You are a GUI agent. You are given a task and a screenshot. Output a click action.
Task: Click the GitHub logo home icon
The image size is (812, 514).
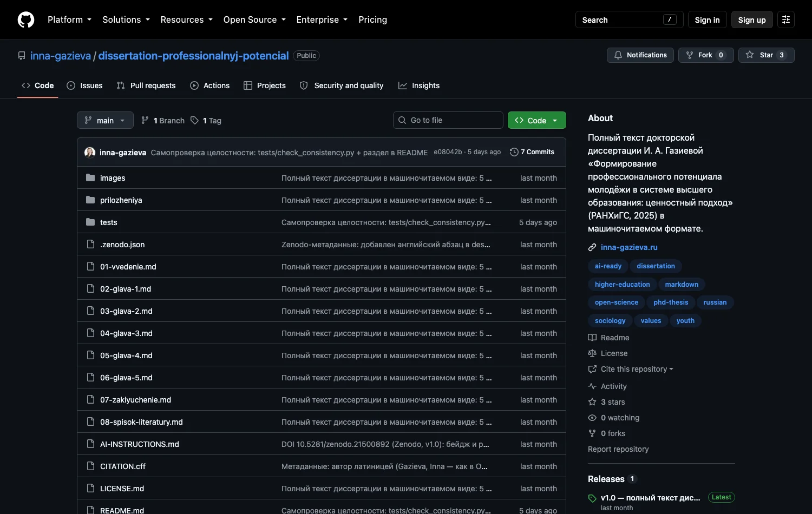[26, 19]
